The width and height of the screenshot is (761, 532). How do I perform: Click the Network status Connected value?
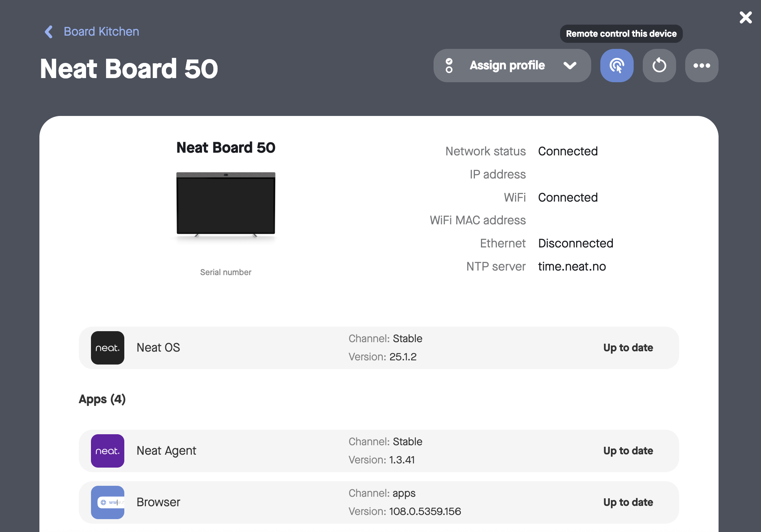568,151
